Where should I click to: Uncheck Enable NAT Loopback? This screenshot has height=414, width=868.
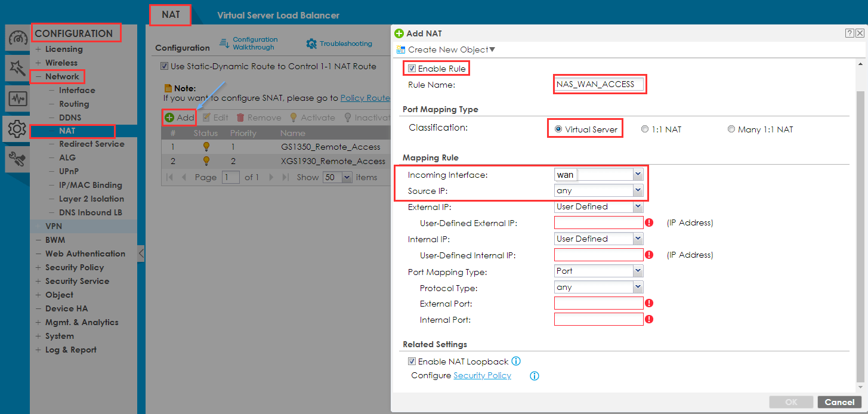[412, 361]
